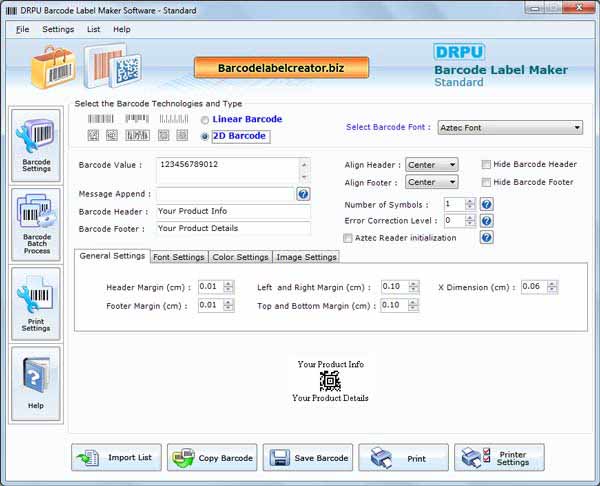This screenshot has width=600, height=486.
Task: Adjust the Header Margin spinner
Action: click(x=228, y=287)
